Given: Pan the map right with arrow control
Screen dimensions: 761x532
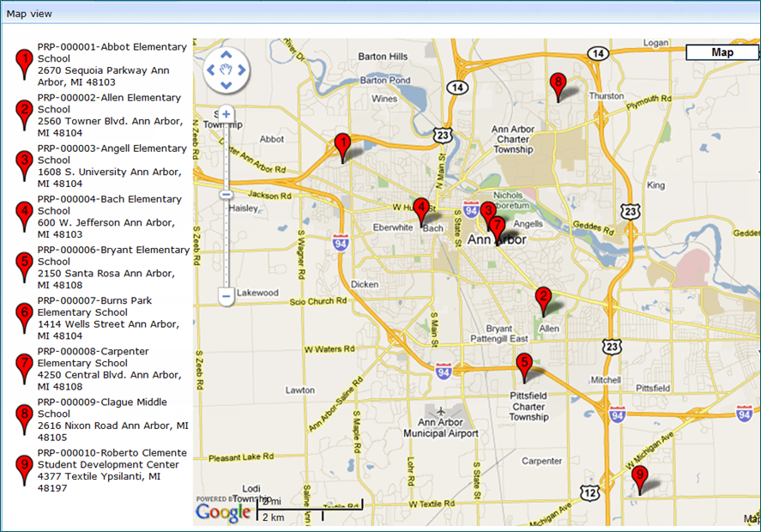Looking at the screenshot, I should point(242,70).
